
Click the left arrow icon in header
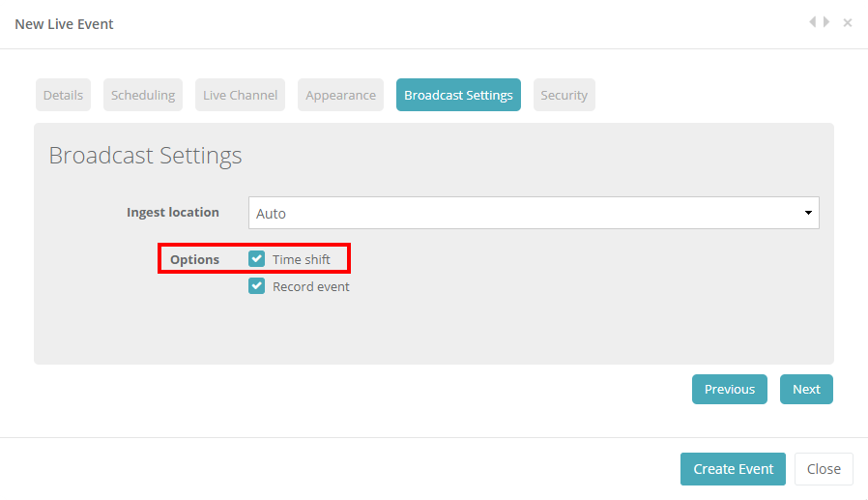coord(813,22)
